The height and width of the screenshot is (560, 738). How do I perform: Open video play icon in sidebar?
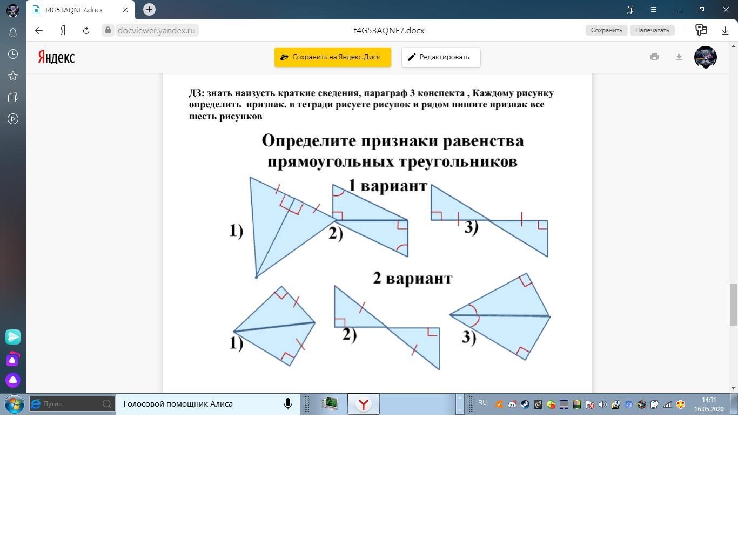tap(13, 119)
